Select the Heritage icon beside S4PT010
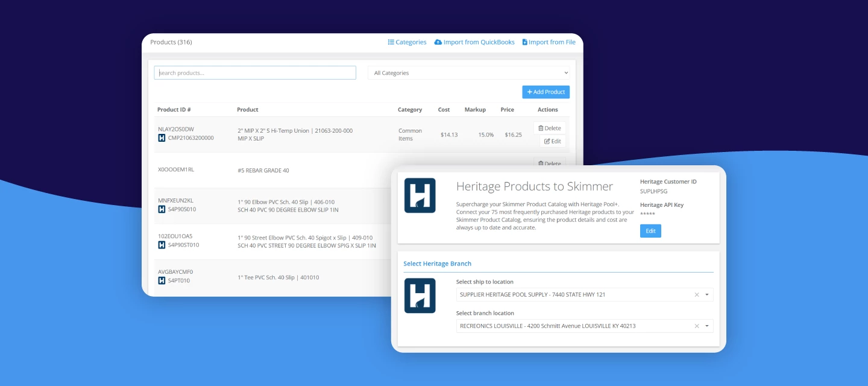Screen dimensions: 868x386 pos(162,280)
